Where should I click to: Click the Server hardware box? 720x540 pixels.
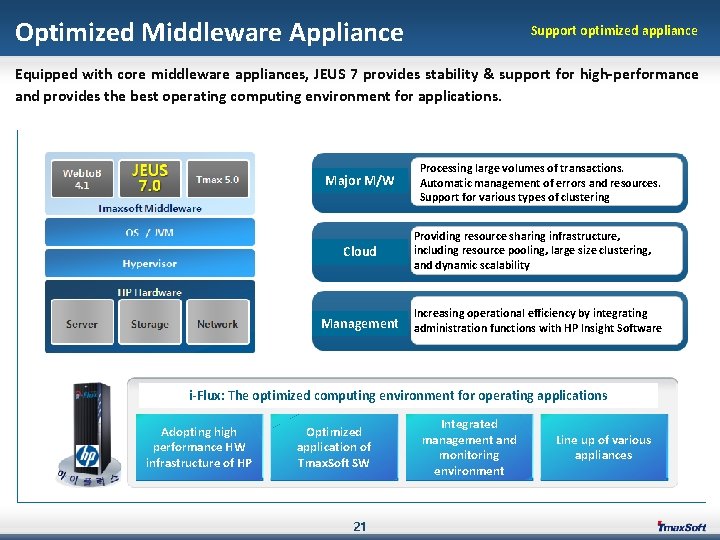(82, 322)
